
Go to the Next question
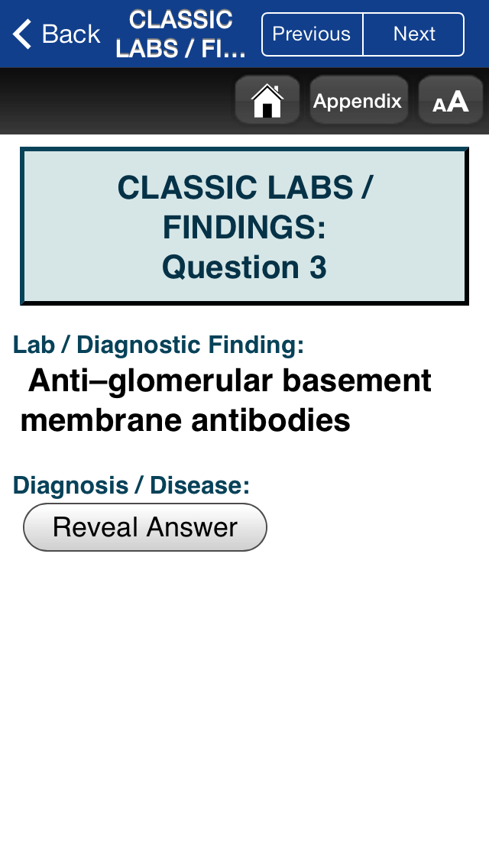(x=414, y=34)
